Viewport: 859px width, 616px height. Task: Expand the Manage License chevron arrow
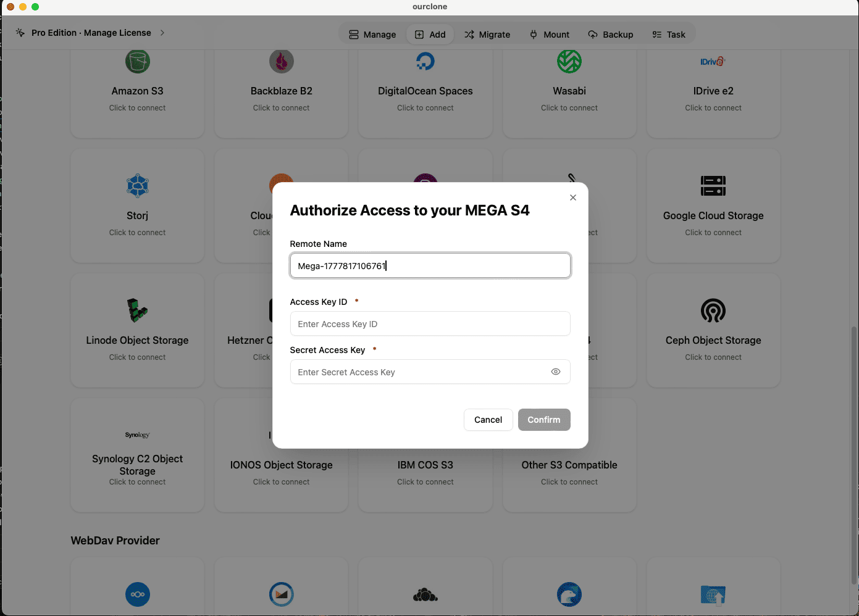[162, 33]
